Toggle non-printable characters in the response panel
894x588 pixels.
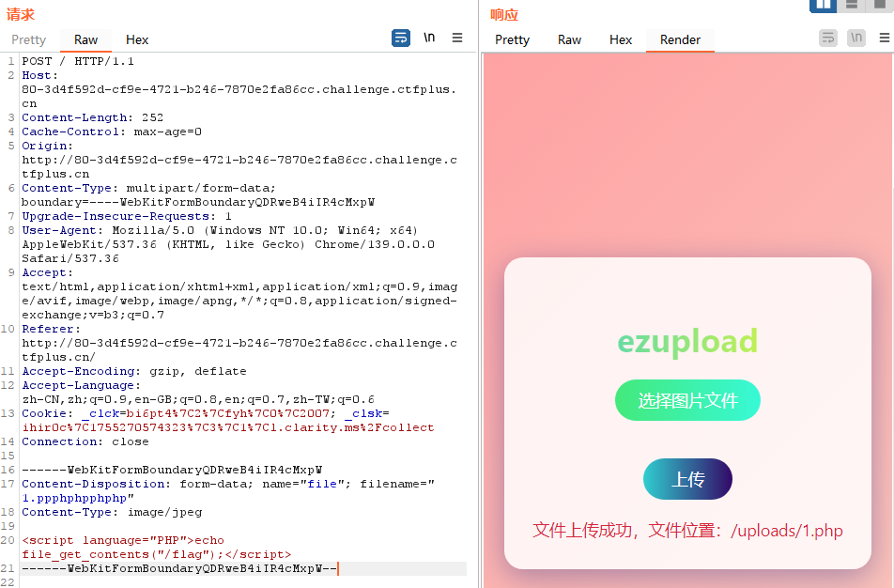point(856,39)
